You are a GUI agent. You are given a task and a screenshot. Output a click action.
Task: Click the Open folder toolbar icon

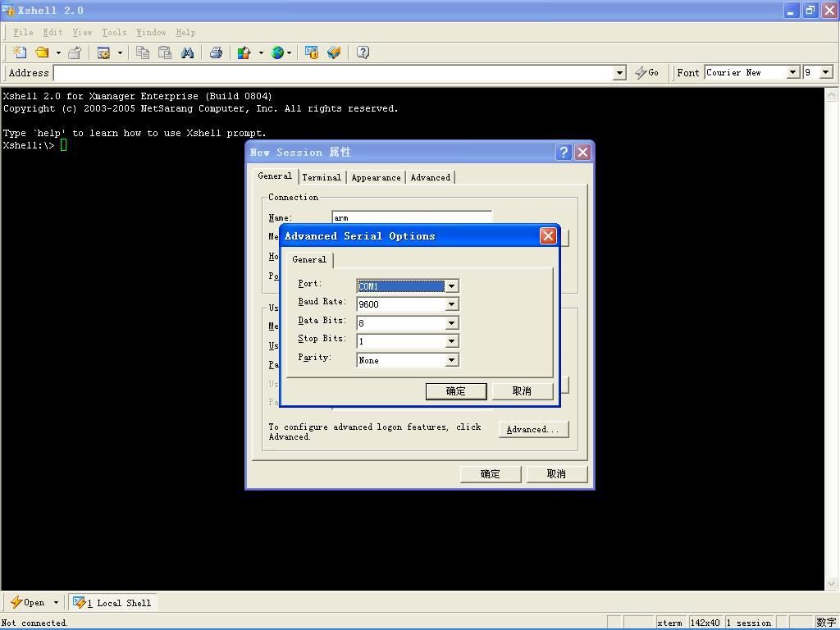tap(41, 52)
